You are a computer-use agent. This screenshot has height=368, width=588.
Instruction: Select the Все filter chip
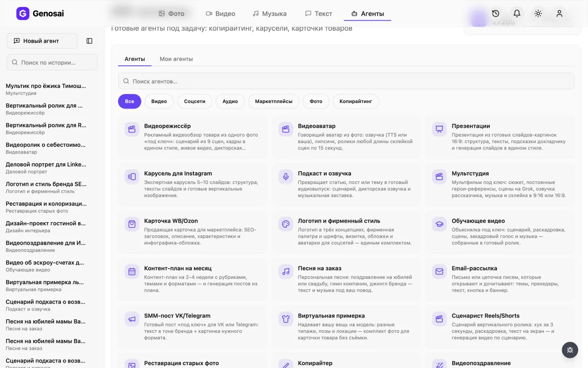pos(130,101)
